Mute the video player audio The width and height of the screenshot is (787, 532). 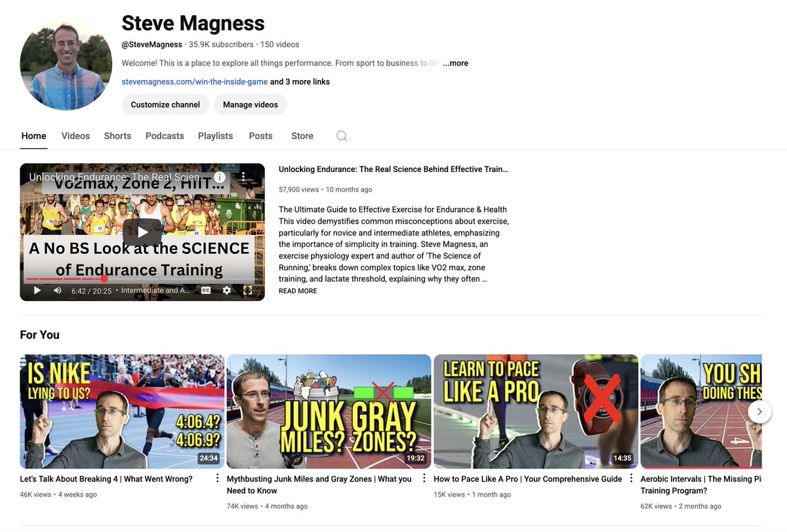(56, 289)
